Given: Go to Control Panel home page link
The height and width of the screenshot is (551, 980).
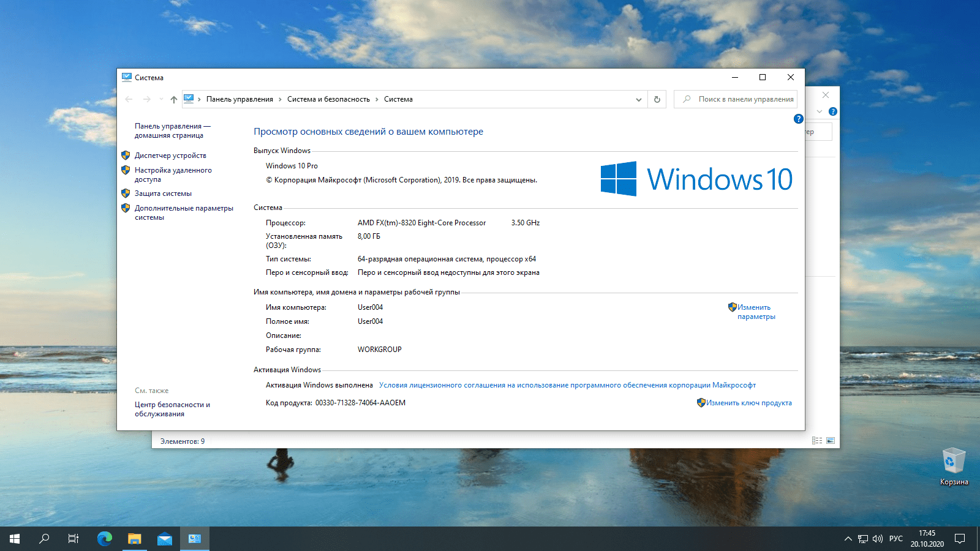Looking at the screenshot, I should (172, 130).
